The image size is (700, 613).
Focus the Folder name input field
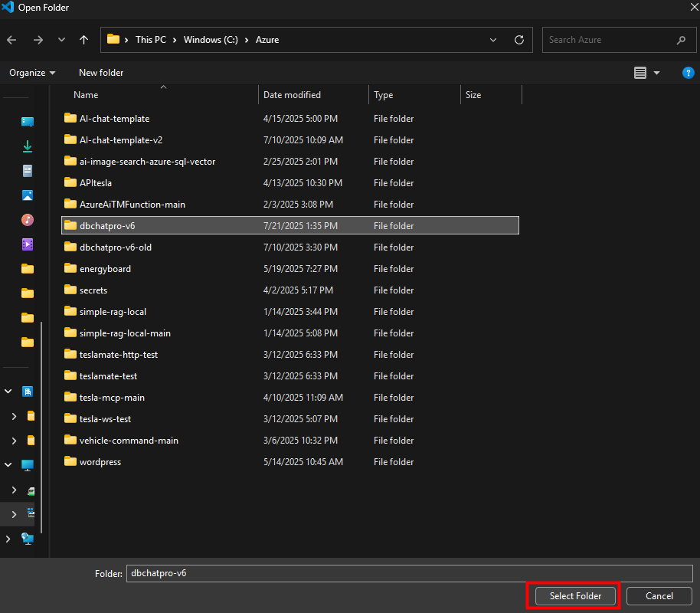pos(410,573)
